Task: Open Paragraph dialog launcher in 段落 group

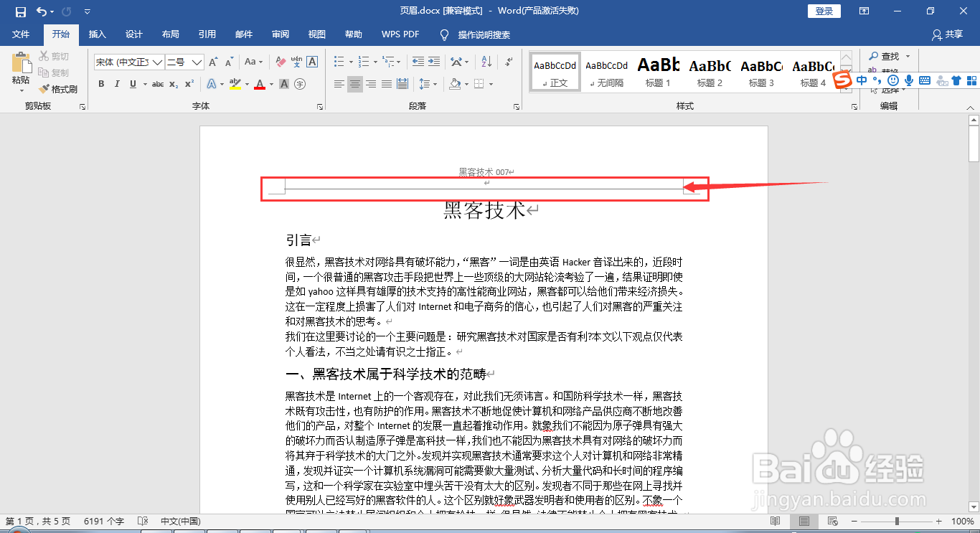Action: [517, 106]
